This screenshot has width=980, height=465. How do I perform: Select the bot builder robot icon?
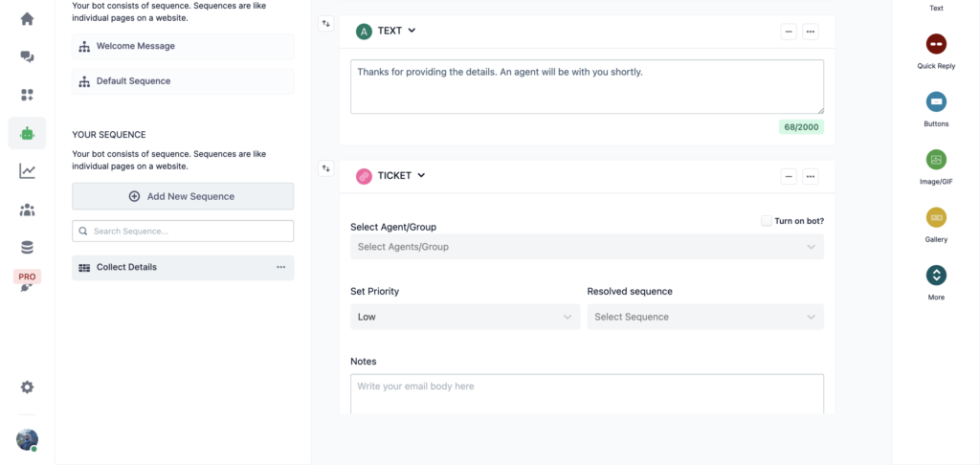tap(27, 133)
